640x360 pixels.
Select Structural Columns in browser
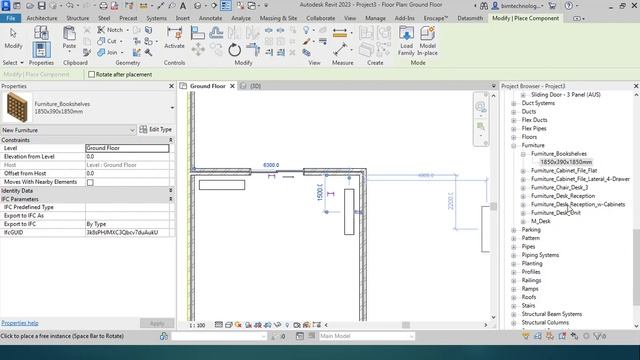click(x=545, y=323)
